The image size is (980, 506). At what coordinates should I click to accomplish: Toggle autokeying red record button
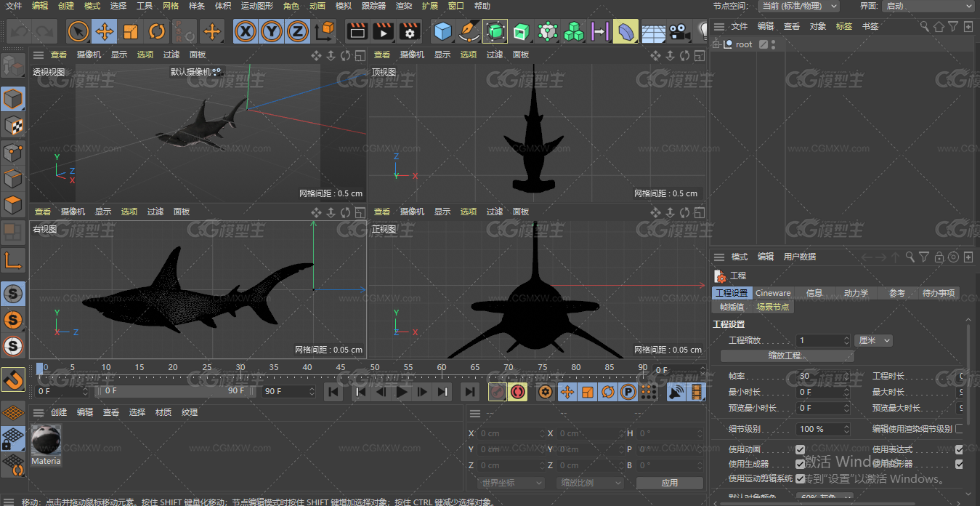(x=517, y=393)
